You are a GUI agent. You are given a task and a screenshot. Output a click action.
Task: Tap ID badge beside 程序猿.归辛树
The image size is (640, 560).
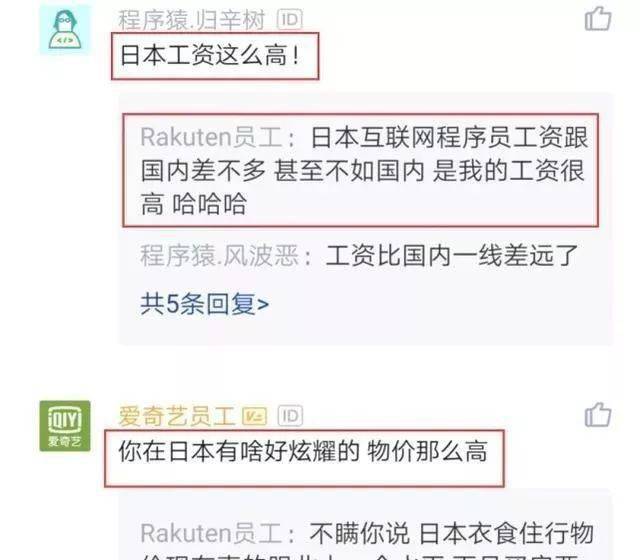290,19
